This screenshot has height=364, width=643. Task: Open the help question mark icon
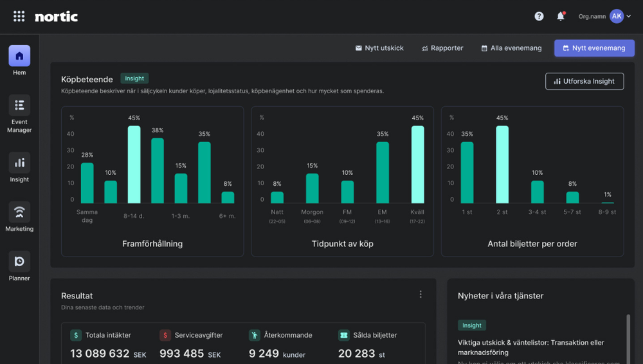[539, 16]
